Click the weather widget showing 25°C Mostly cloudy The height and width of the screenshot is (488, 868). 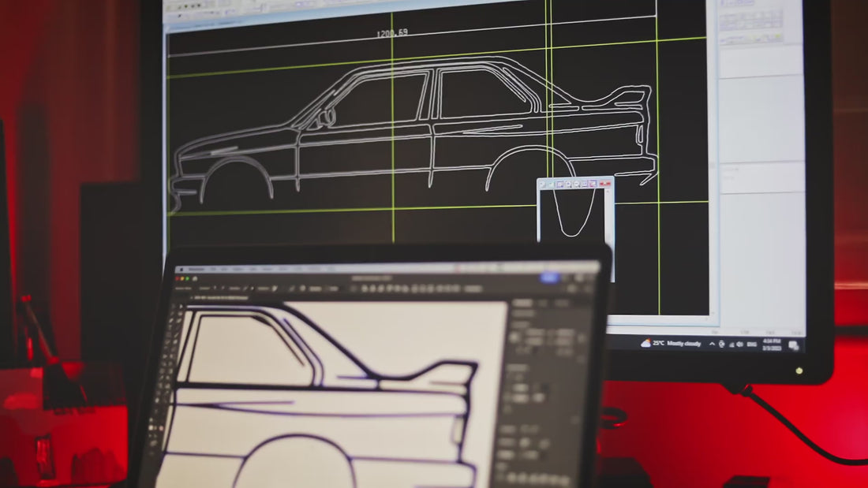coord(671,344)
